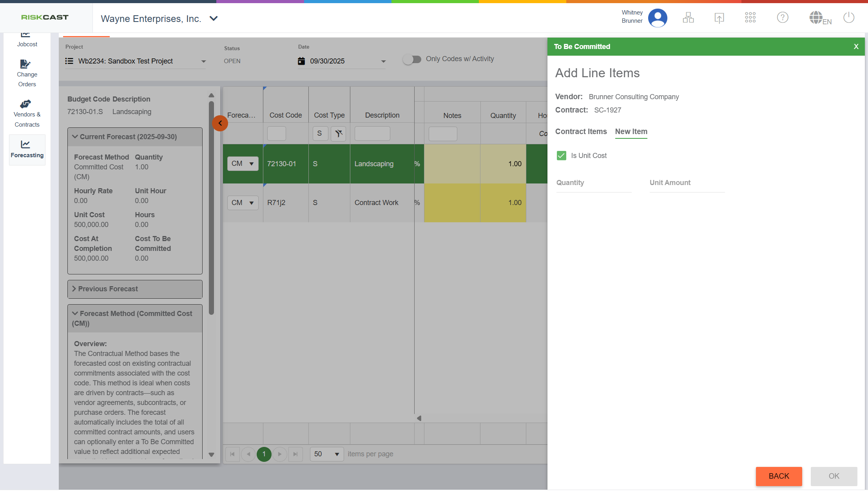Click the Forecasting sidebar icon

[x=27, y=149]
